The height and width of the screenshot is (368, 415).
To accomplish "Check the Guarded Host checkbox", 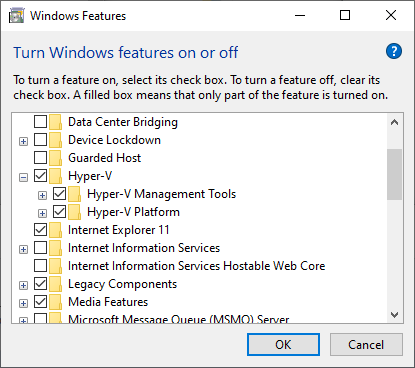I will click(40, 158).
